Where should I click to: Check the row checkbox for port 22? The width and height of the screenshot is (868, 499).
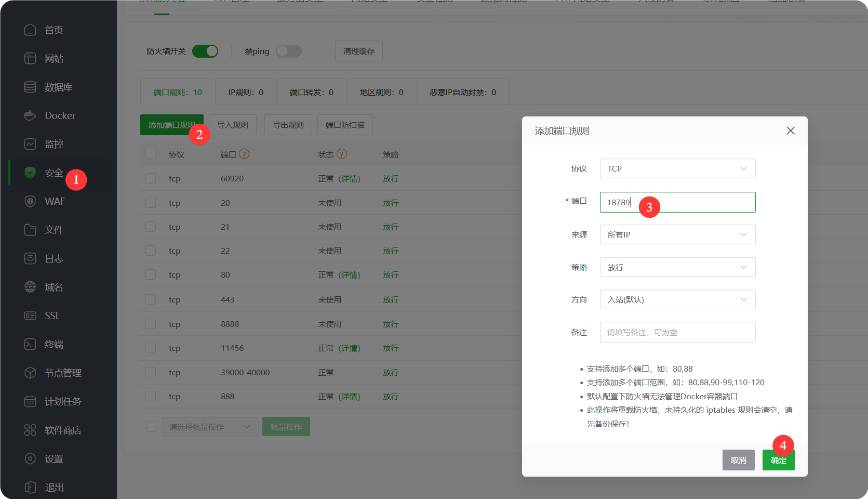click(151, 251)
